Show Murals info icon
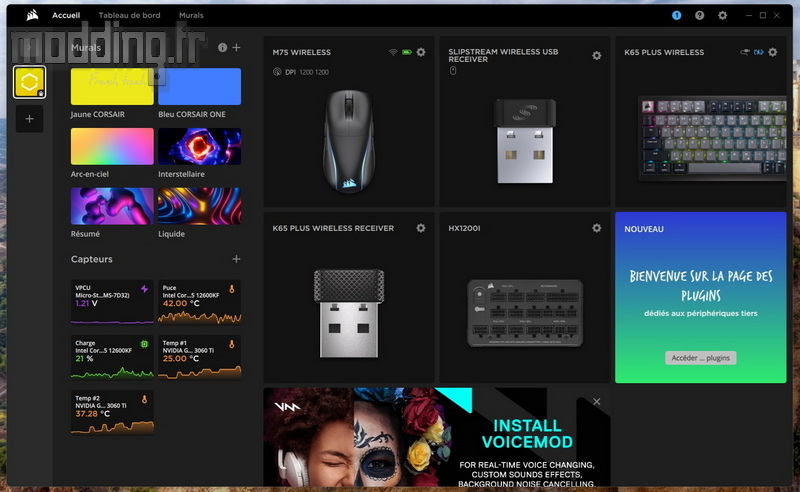Image resolution: width=800 pixels, height=492 pixels. coord(222,47)
